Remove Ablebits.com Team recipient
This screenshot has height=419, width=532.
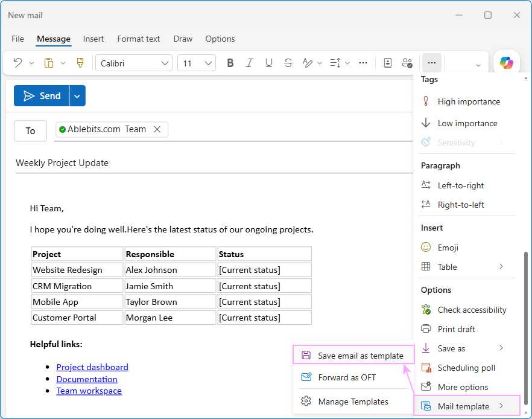click(157, 129)
